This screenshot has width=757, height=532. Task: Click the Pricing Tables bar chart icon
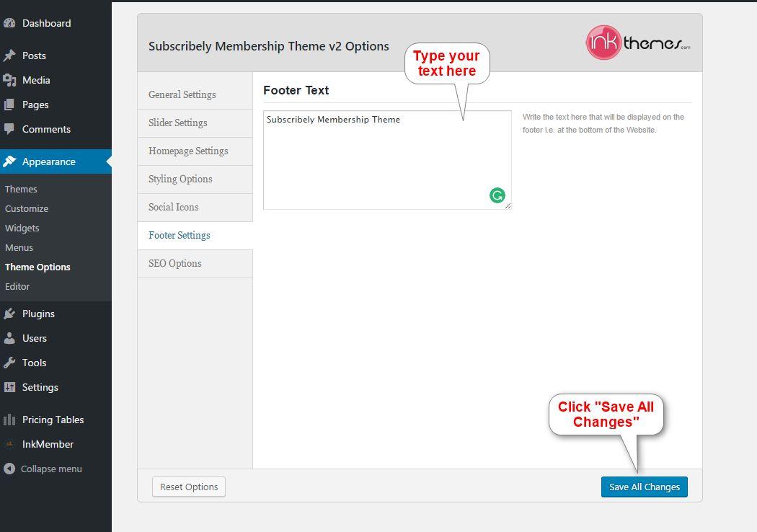pyautogui.click(x=9, y=420)
